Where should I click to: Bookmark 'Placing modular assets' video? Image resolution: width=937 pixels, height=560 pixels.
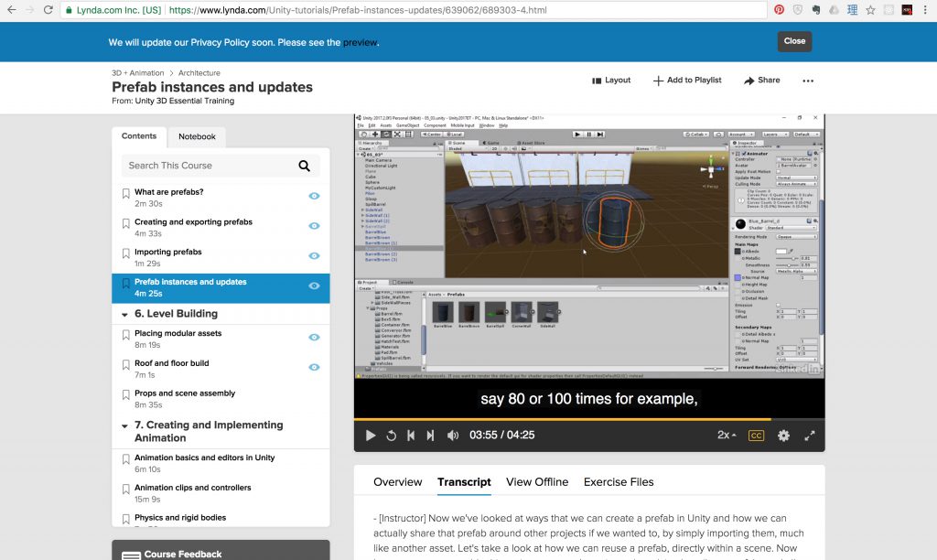click(125, 335)
